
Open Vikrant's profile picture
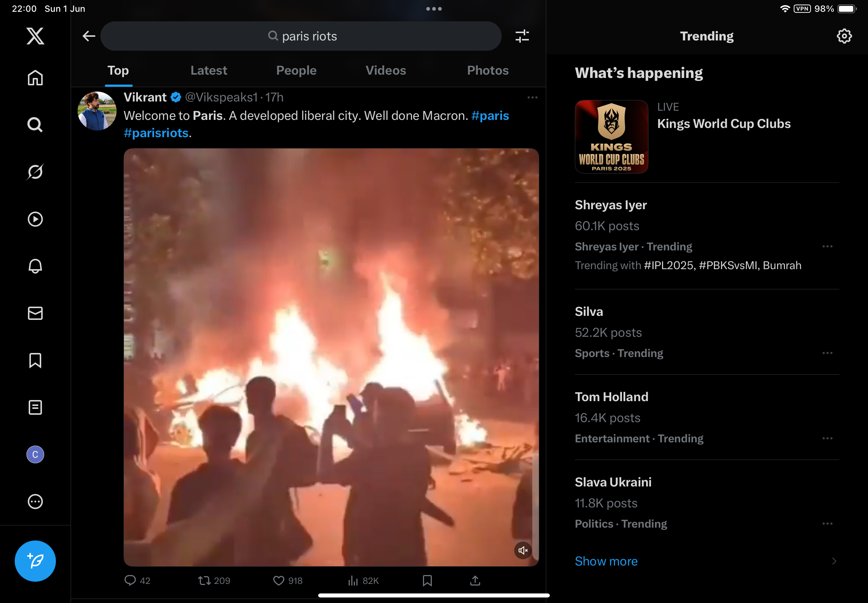coord(97,111)
